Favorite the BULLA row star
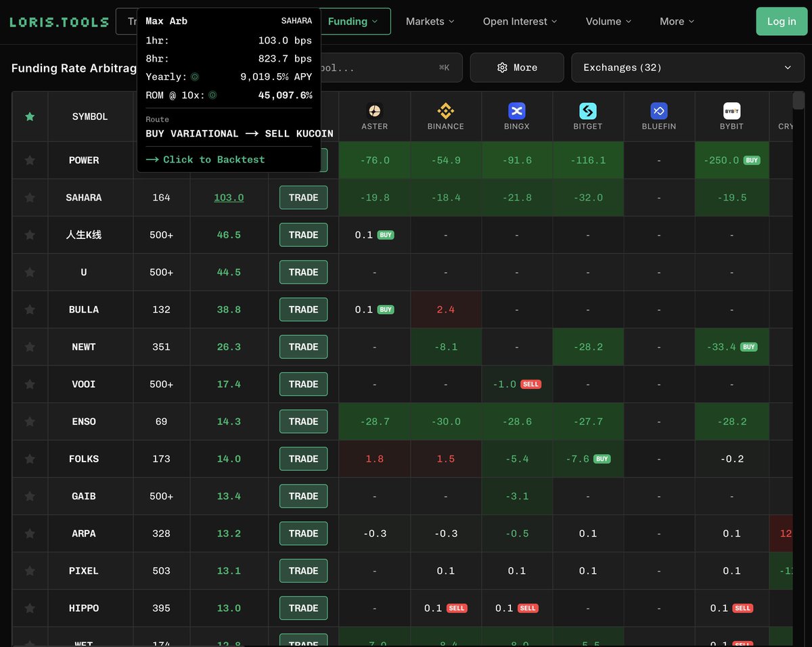 (30, 309)
